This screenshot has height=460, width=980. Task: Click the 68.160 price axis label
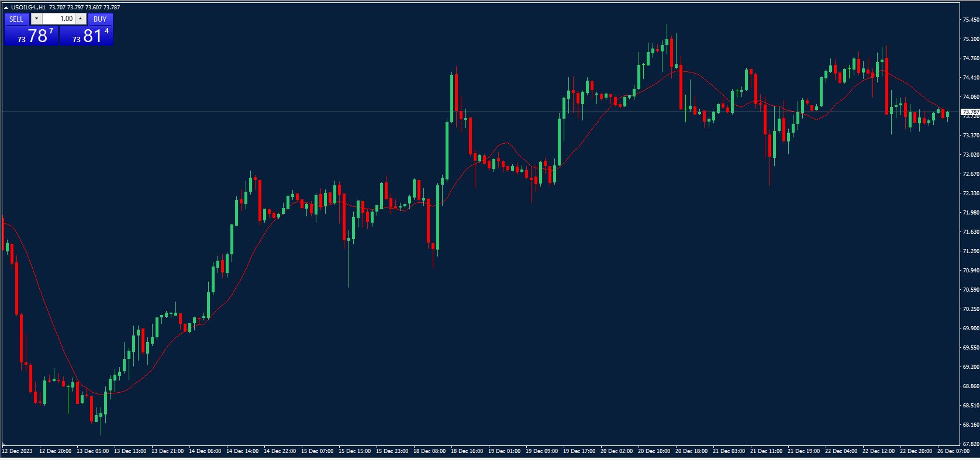click(971, 424)
